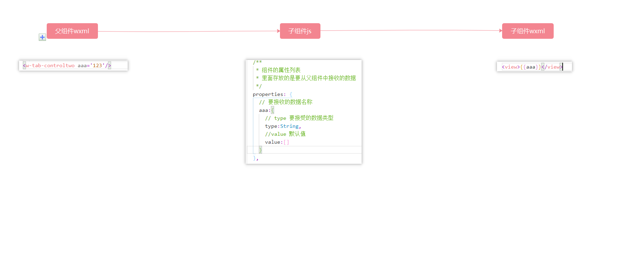The image size is (644, 267).
Task: Click the {{aaa}} binding text
Action: [530, 67]
